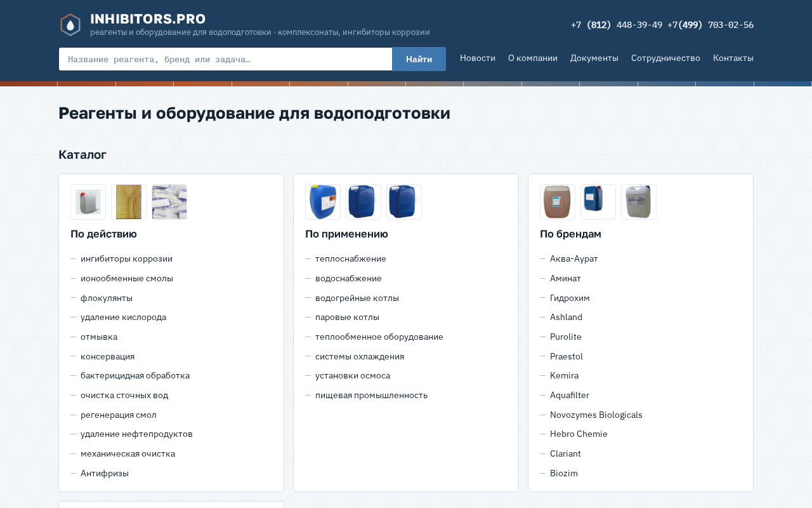
Task: Go to the Контакты page
Action: pos(733,58)
